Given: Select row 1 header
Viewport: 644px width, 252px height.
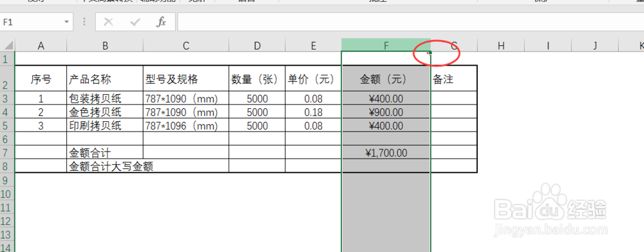Looking at the screenshot, I should pyautogui.click(x=7, y=59).
